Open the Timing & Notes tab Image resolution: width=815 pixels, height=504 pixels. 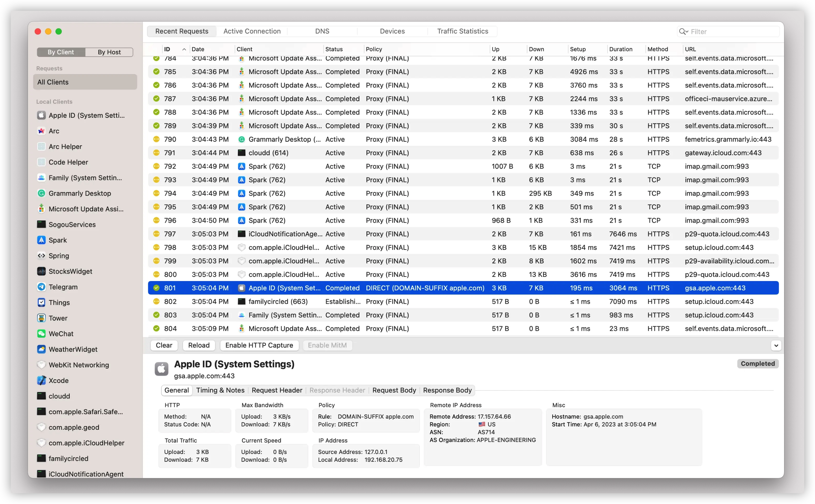pos(220,390)
